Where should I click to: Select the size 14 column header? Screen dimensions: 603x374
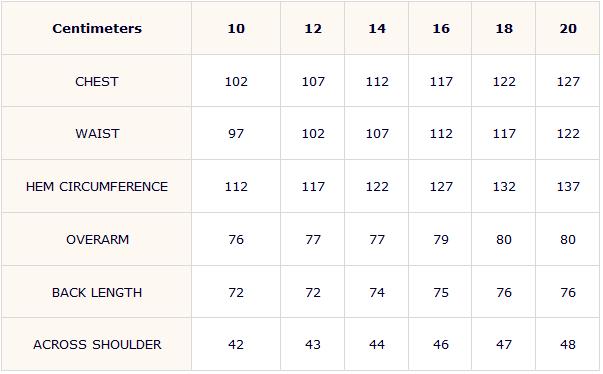click(377, 28)
